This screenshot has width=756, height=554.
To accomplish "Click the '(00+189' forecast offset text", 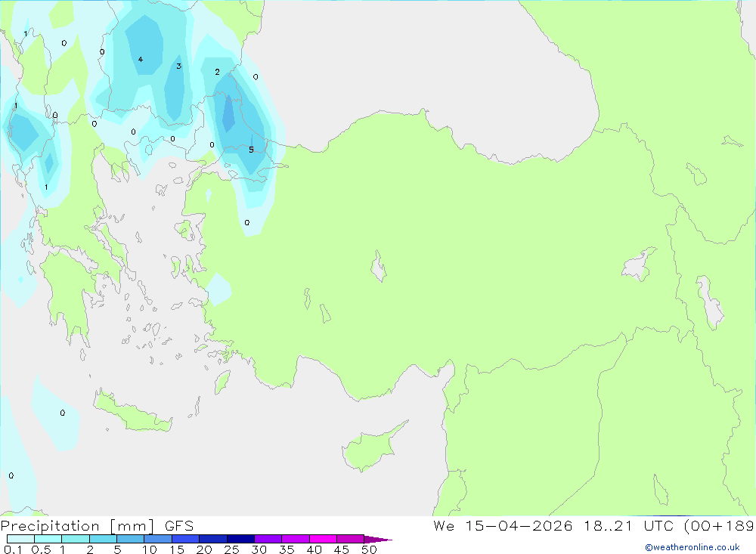I will (720, 525).
